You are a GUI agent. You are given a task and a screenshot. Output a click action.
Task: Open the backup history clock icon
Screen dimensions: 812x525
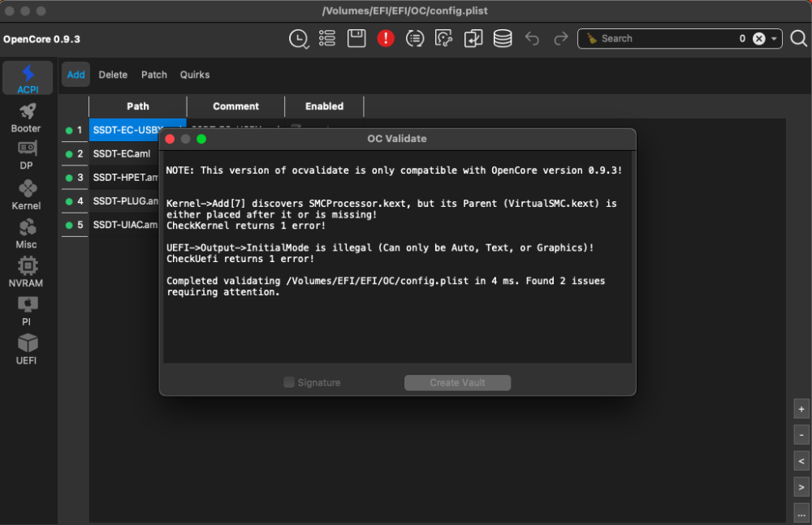coord(298,39)
